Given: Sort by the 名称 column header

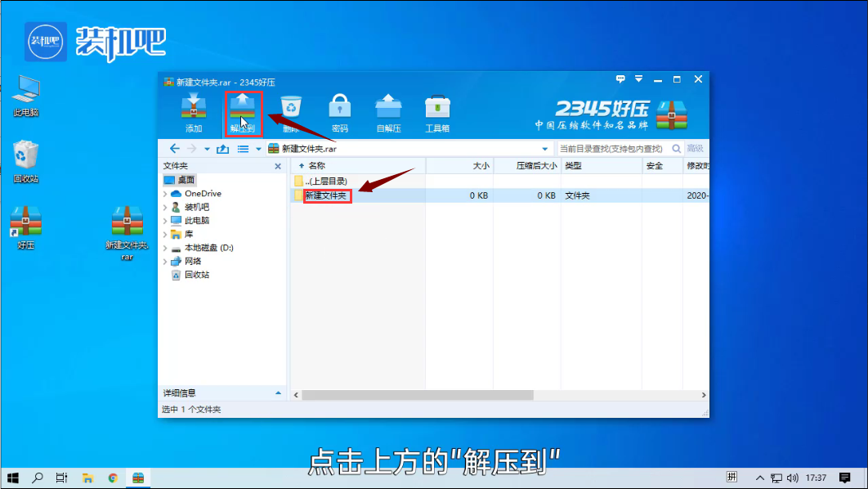Looking at the screenshot, I should point(316,166).
